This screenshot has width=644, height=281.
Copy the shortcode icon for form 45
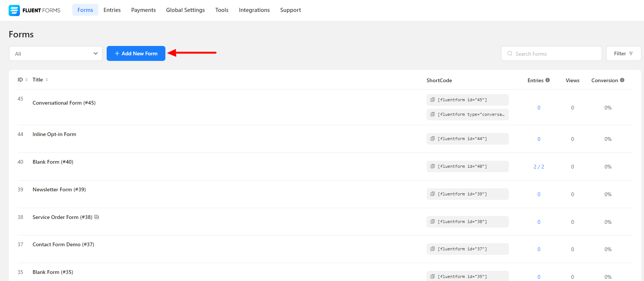[x=433, y=100]
